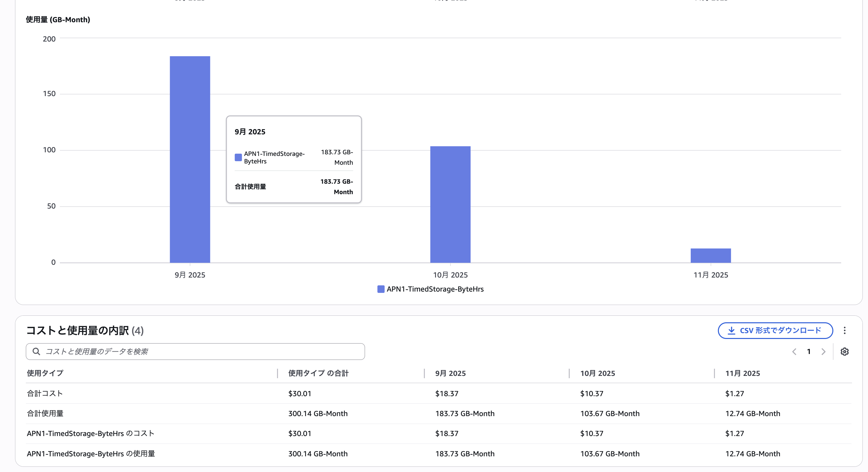Click the CSV download icon

[731, 330]
